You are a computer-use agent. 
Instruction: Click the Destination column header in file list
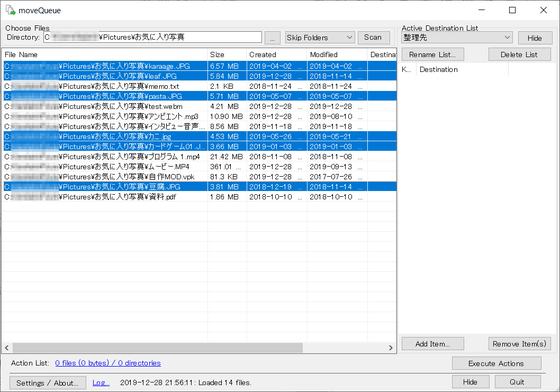click(x=382, y=55)
